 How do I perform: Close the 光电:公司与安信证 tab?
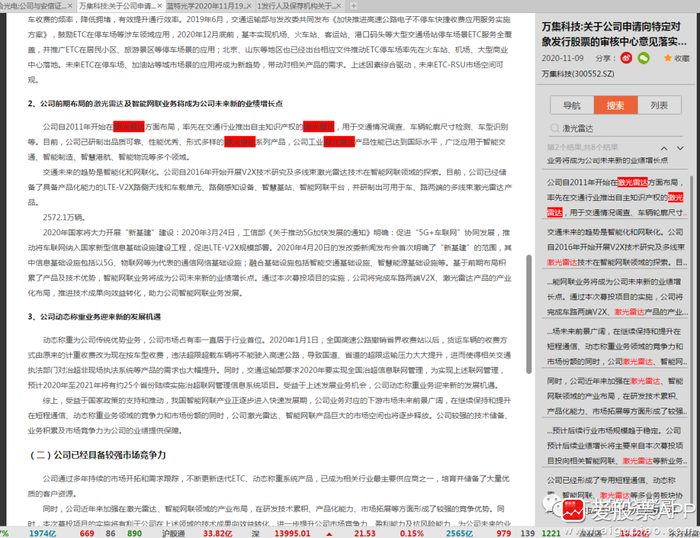pos(70,6)
